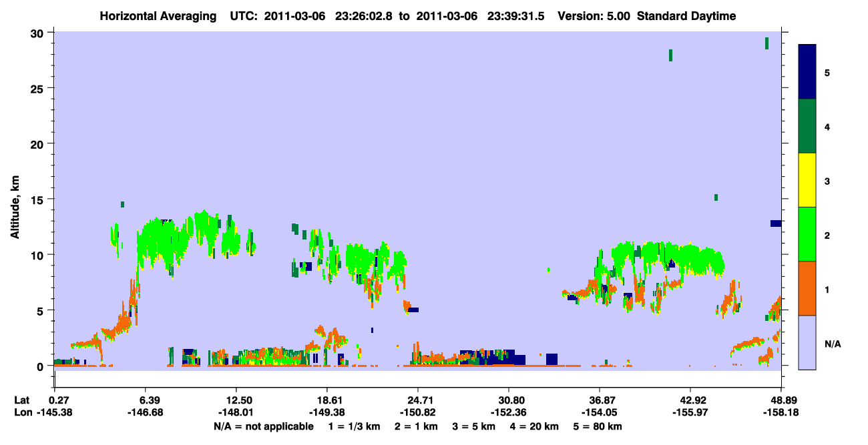Click the 'Lon' row label

pyautogui.click(x=23, y=413)
